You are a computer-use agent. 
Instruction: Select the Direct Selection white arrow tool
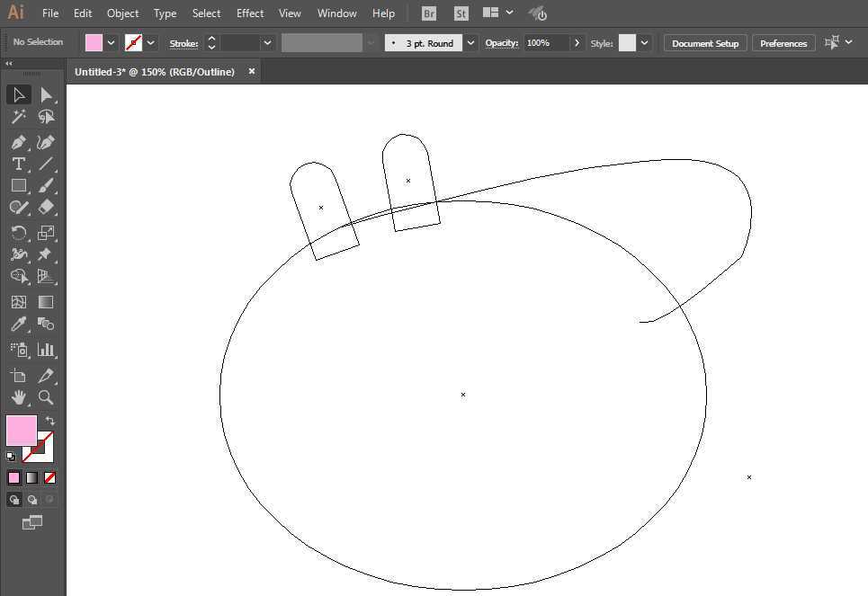(46, 95)
